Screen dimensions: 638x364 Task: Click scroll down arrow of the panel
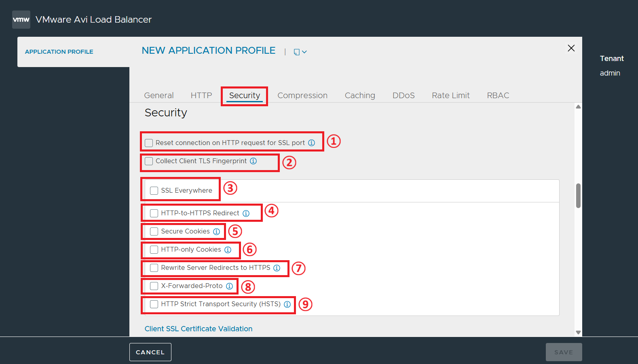point(578,332)
